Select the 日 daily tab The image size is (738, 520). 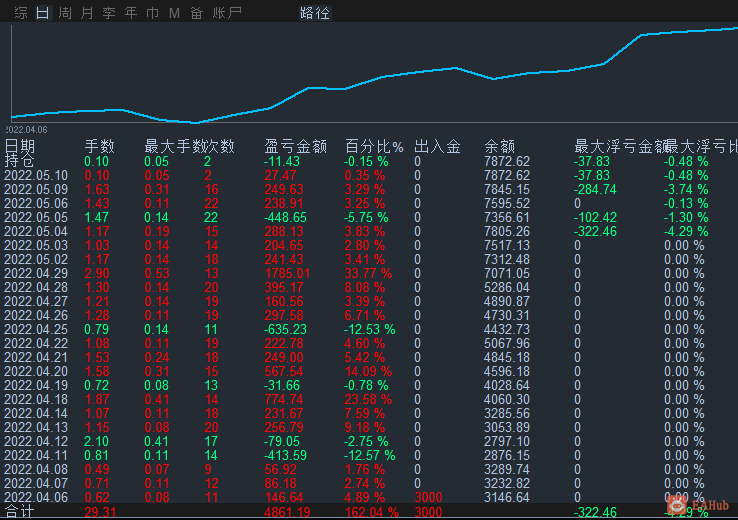[43, 13]
